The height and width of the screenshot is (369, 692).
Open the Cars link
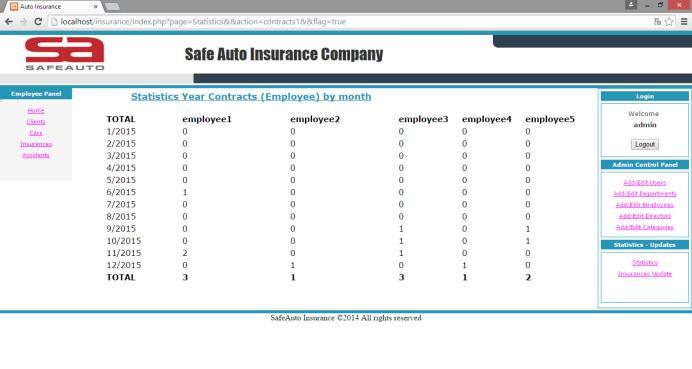click(36, 133)
